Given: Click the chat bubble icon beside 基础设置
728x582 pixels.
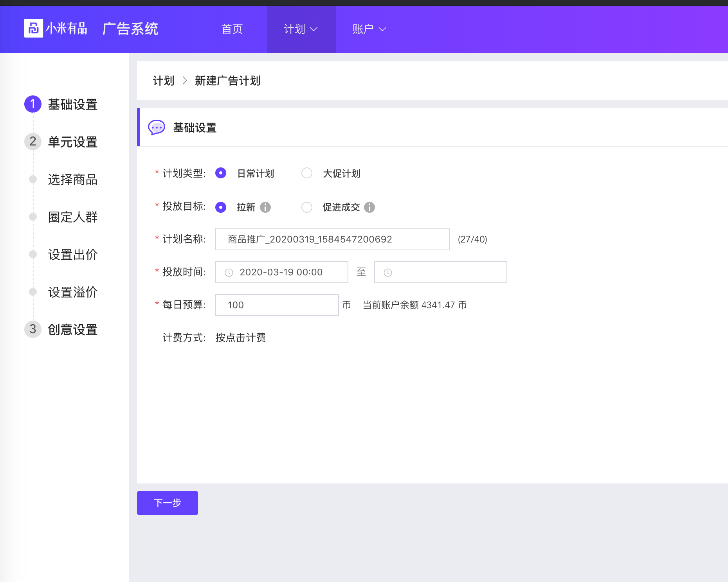Looking at the screenshot, I should click(157, 128).
